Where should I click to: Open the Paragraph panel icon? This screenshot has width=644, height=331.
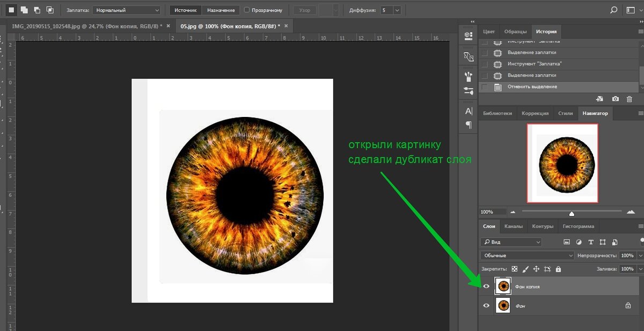(x=468, y=124)
